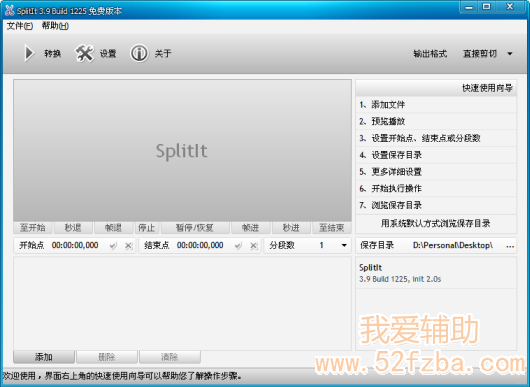Click the 暂停/恢复 button

click(195, 228)
